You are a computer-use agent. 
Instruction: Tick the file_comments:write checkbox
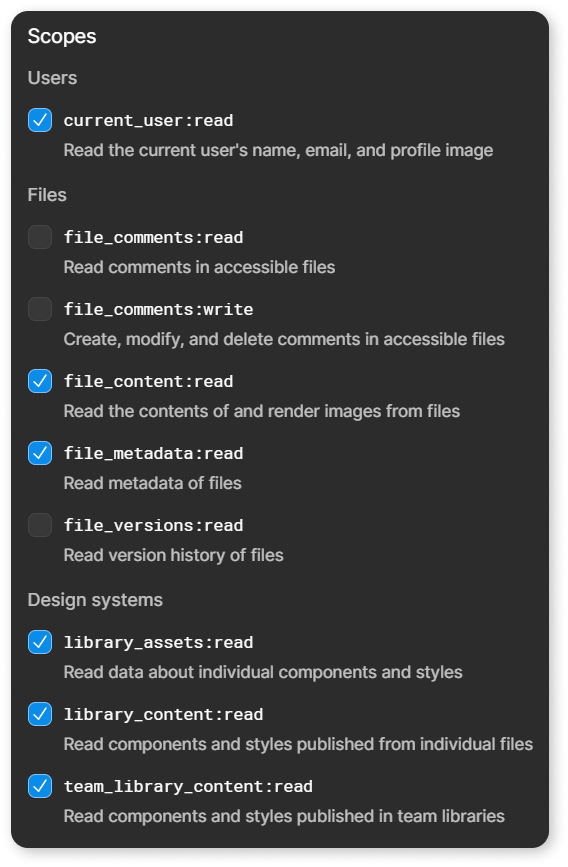pyautogui.click(x=40, y=309)
